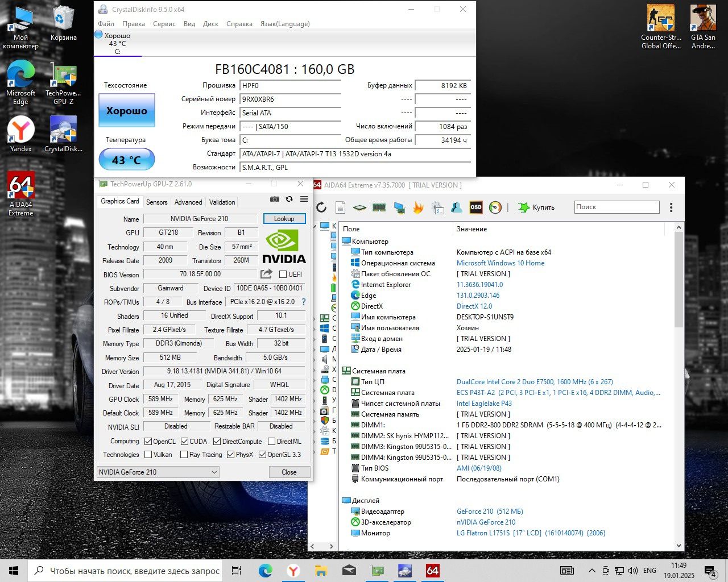Image resolution: width=728 pixels, height=582 pixels.
Task: Open Task View in the taskbar
Action: click(237, 571)
